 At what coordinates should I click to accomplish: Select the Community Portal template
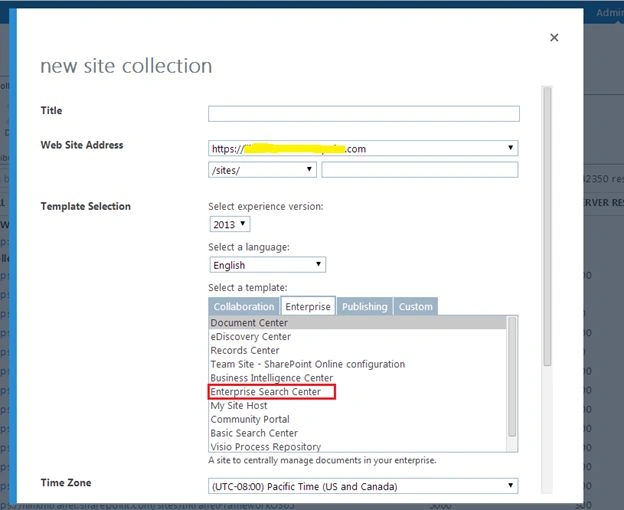(357, 419)
